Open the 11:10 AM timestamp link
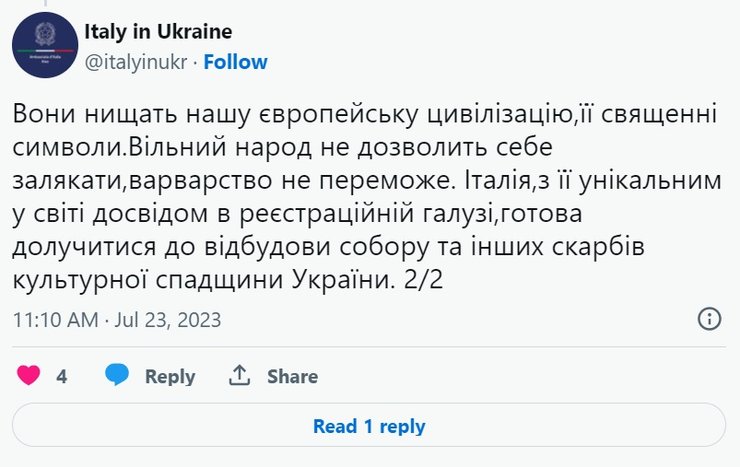 (x=56, y=321)
